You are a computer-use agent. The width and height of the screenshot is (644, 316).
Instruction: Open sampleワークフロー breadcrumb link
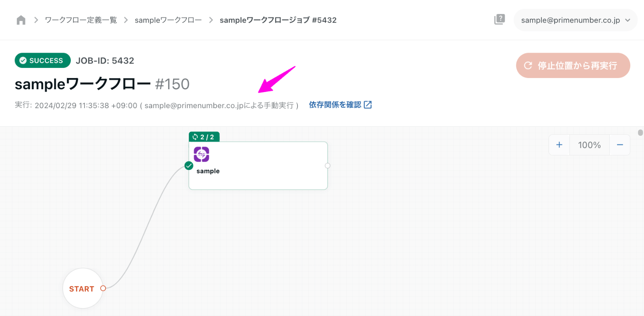point(168,20)
